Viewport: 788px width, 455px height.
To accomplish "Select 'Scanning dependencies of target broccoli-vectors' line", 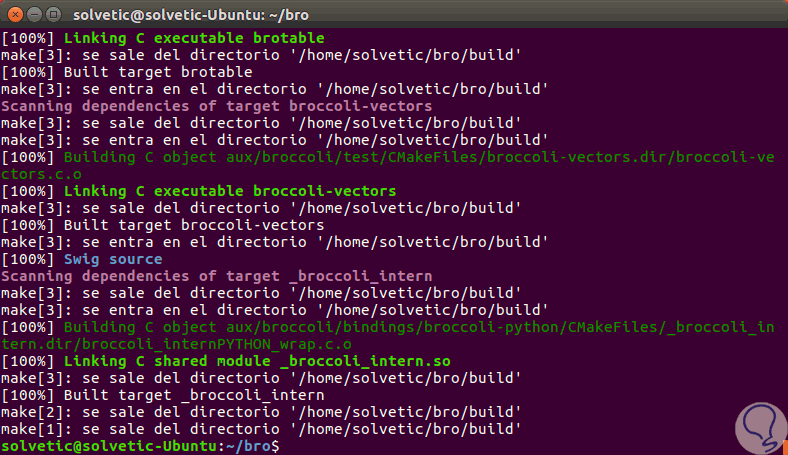I will click(x=217, y=106).
